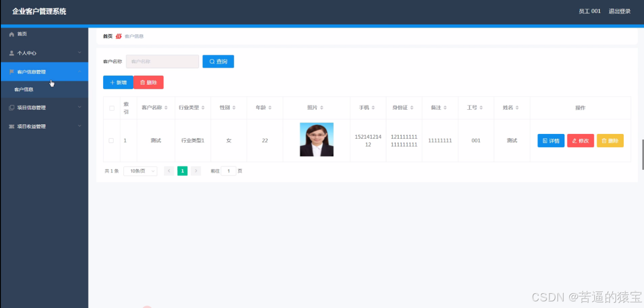Click the yellow 删除 button in row 1
The width and height of the screenshot is (644, 308).
610,141
